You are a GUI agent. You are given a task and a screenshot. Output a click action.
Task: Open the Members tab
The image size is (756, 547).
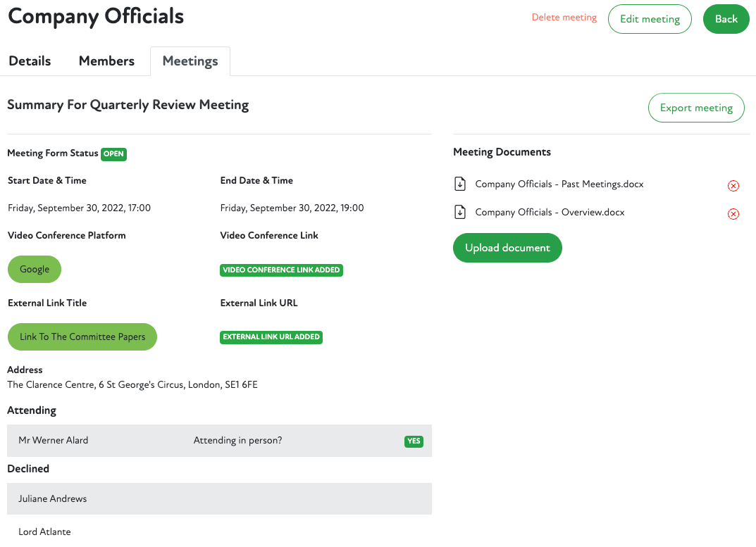[106, 61]
